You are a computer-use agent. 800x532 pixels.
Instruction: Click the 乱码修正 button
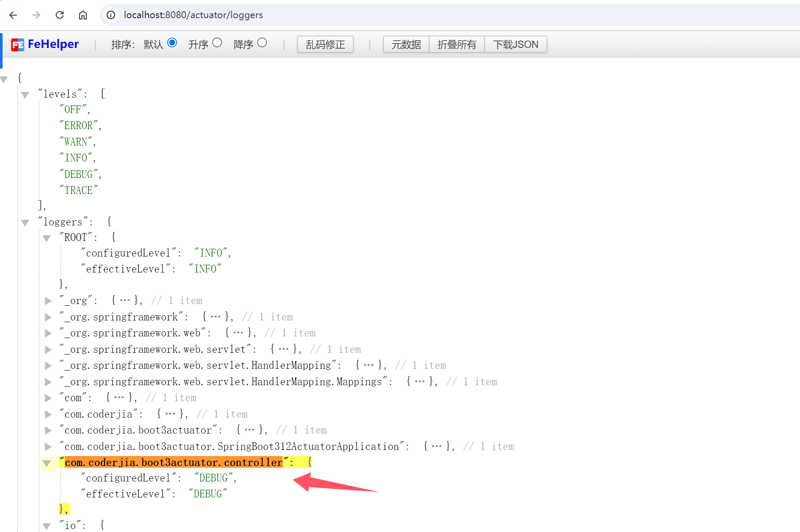325,44
